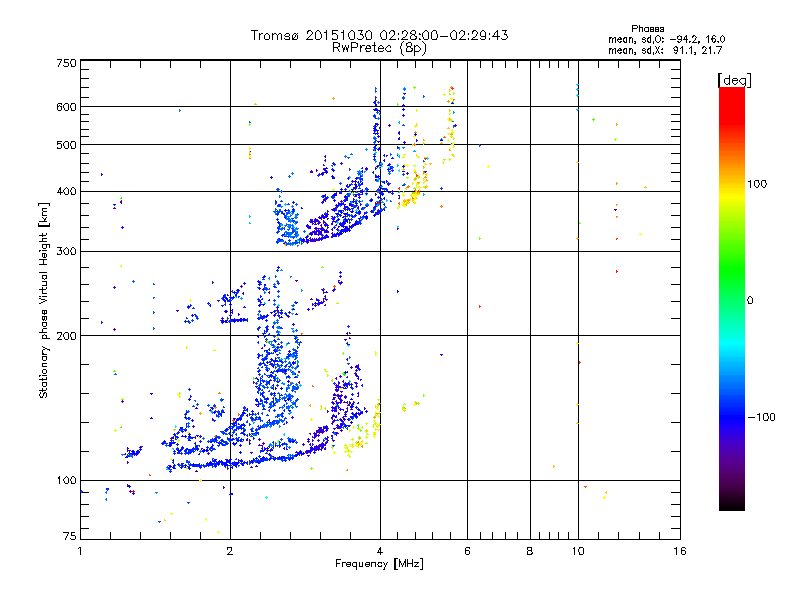
Task: Click the 10 MHz x-axis tick label
Action: click(x=578, y=551)
